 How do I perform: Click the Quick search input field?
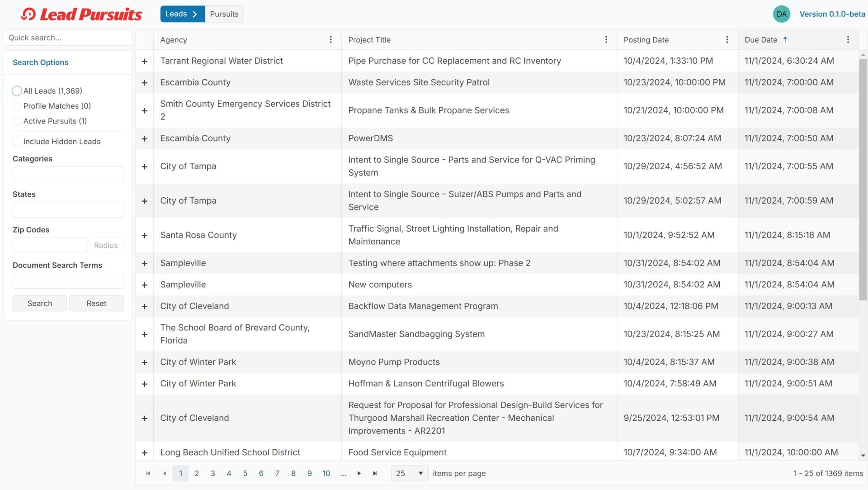(x=68, y=38)
